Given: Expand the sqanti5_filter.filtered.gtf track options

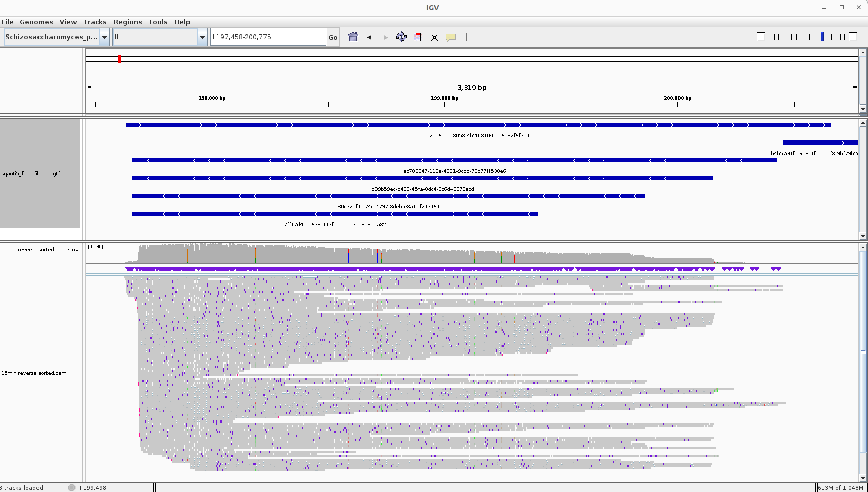Looking at the screenshot, I should pos(30,173).
